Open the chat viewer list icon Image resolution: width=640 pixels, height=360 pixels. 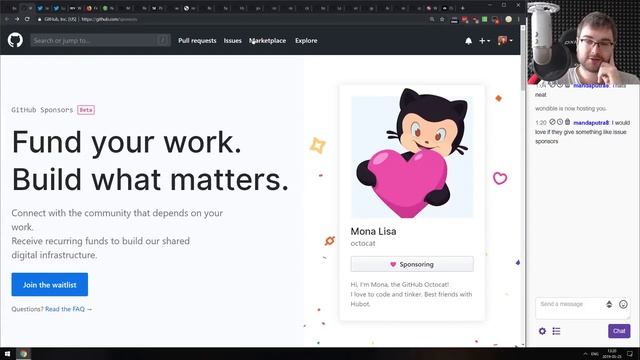tap(556, 331)
